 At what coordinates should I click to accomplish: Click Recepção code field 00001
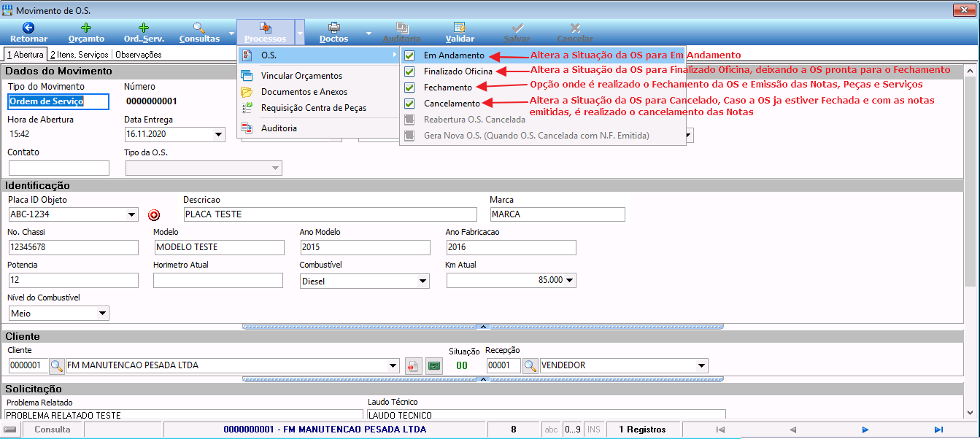pyautogui.click(x=503, y=365)
